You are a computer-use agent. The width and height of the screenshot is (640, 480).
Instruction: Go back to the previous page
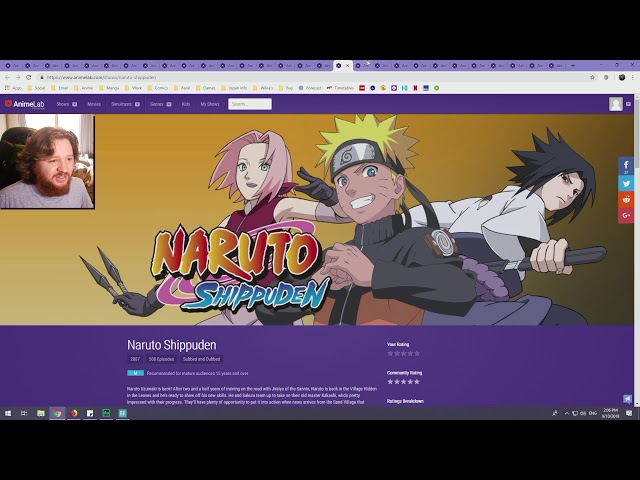pyautogui.click(x=7, y=77)
